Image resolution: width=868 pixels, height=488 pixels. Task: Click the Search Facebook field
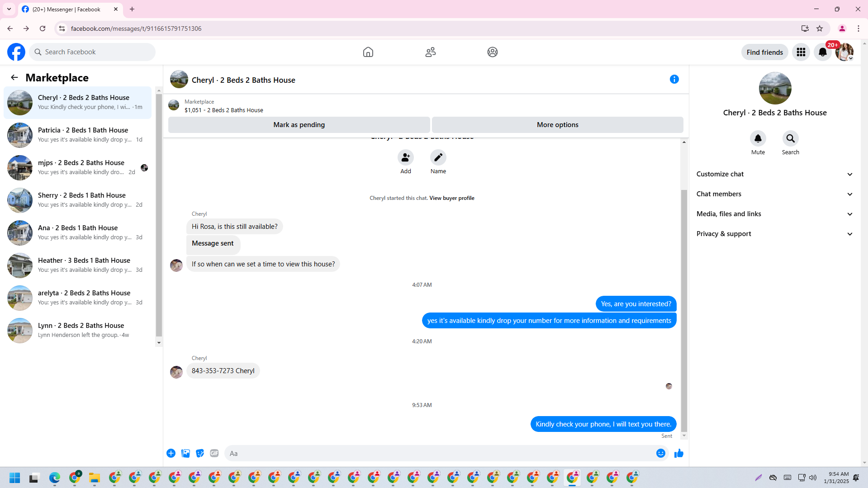point(92,52)
